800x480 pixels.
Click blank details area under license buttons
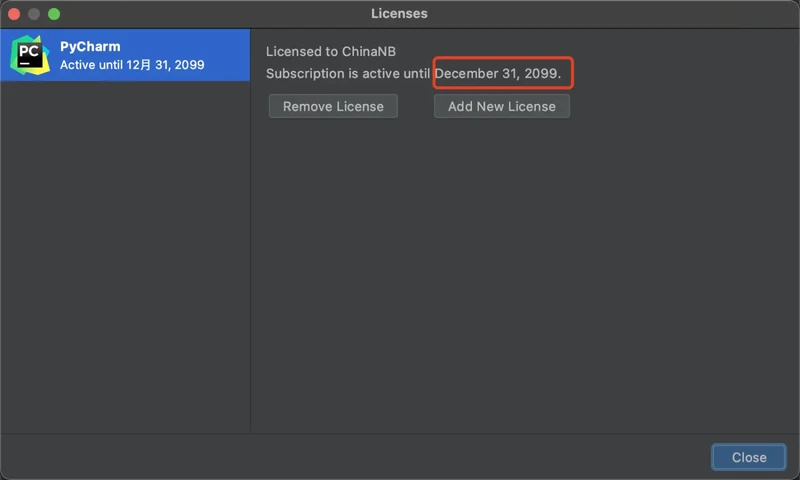tap(526, 275)
